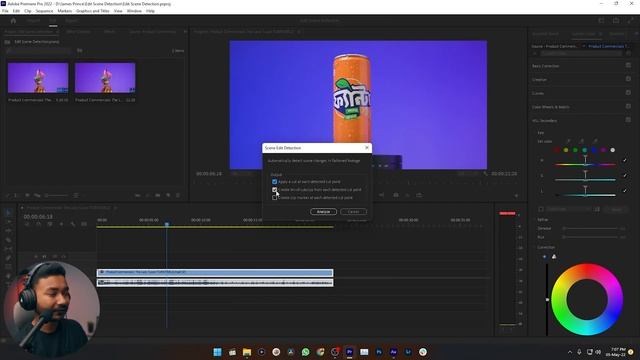Collapse the Refine group
The height and width of the screenshot is (360, 640).
(x=542, y=220)
